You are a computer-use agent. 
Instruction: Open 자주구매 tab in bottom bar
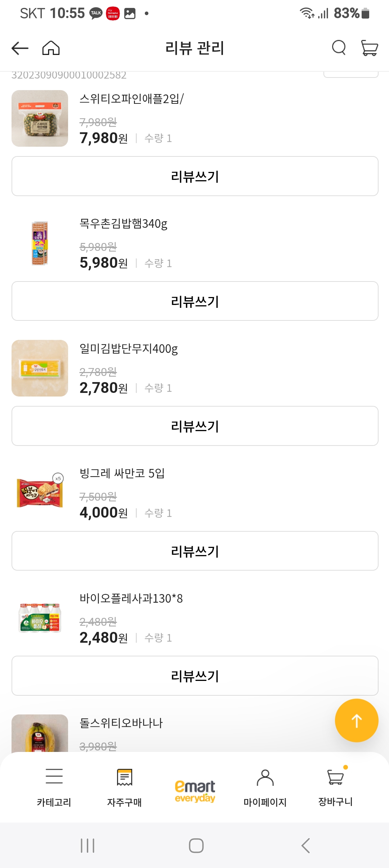coord(124,787)
